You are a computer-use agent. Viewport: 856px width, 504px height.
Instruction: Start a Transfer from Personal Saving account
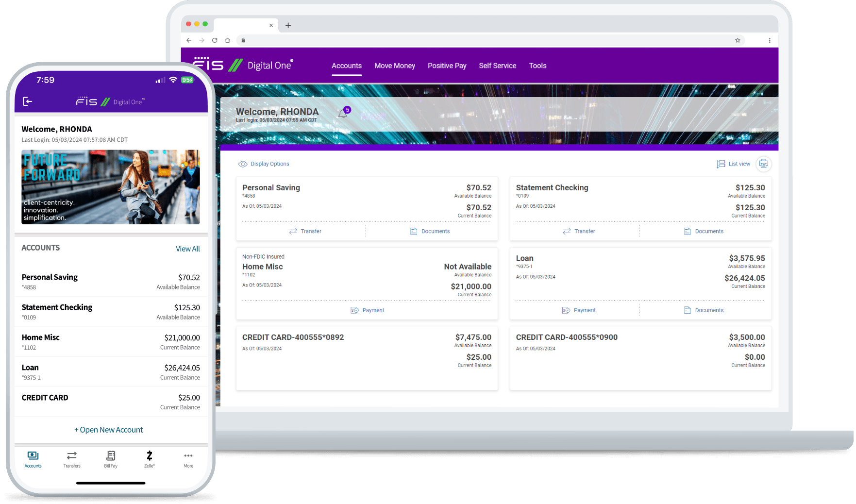coord(305,231)
